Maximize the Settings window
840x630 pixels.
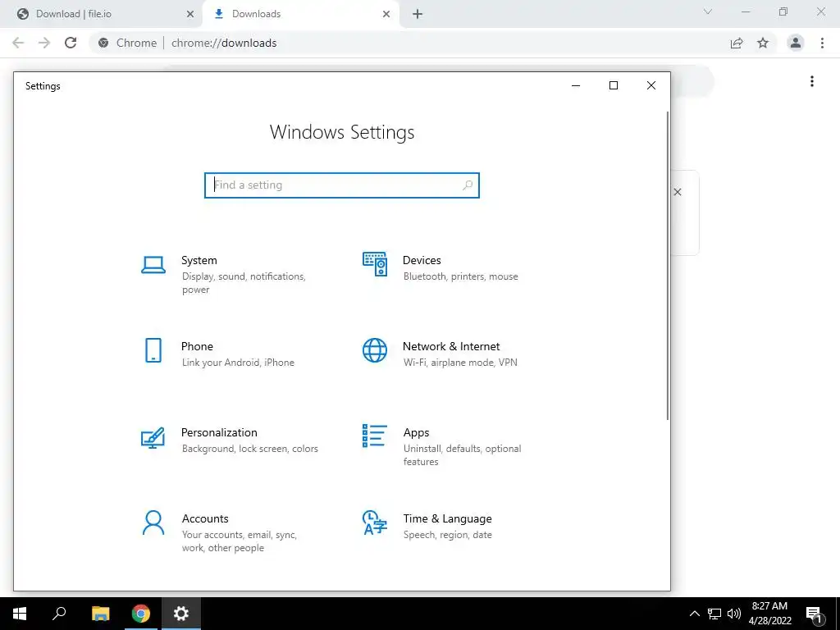pyautogui.click(x=614, y=85)
